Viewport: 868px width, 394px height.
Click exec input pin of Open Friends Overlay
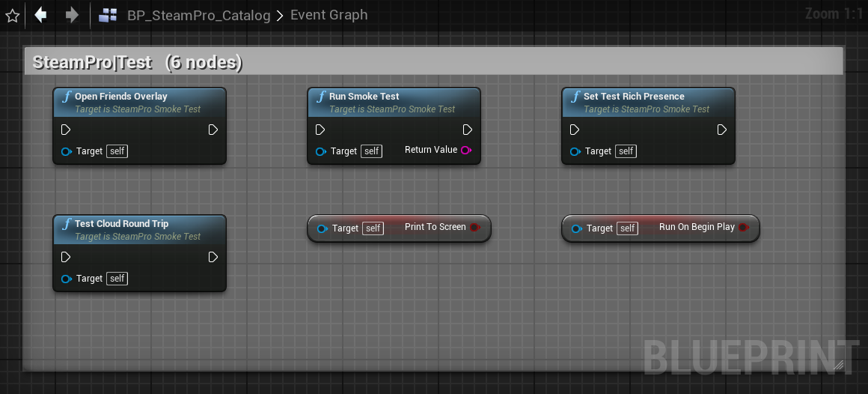[65, 130]
